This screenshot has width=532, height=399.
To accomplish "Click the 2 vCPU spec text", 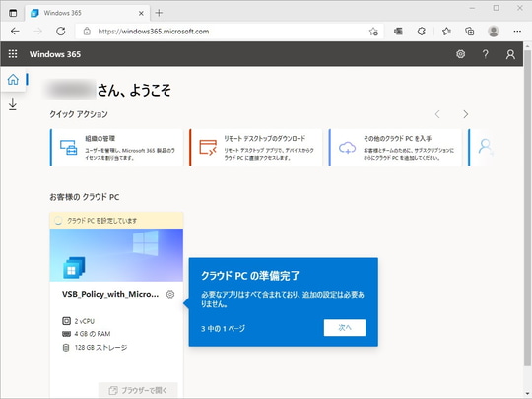I will [x=85, y=321].
